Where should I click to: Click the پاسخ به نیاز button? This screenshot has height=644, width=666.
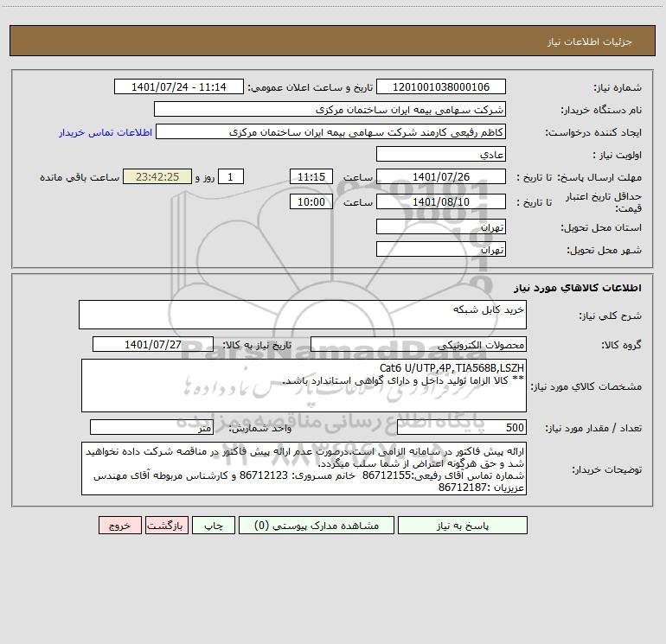[x=463, y=526]
